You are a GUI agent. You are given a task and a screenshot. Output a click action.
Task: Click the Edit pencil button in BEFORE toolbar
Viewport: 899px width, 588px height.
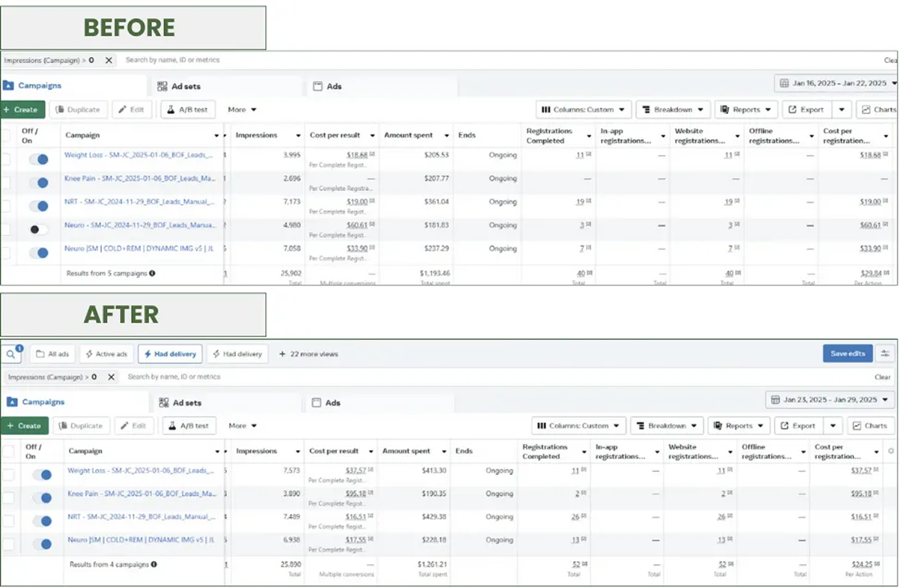click(132, 109)
